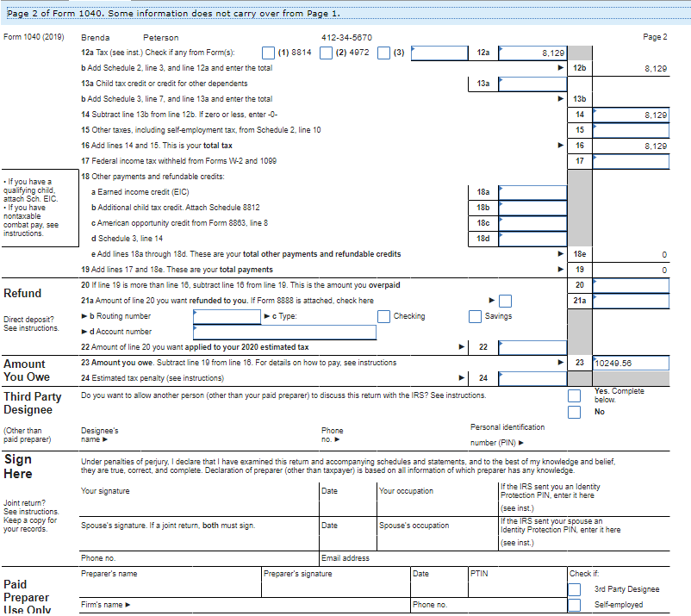Click the 18d Schedule 3 line 14 field
The height and width of the screenshot is (616, 691).
(532, 239)
